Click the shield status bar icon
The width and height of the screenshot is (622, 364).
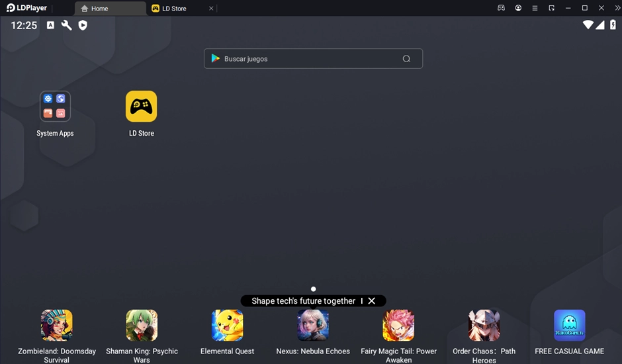click(x=83, y=25)
